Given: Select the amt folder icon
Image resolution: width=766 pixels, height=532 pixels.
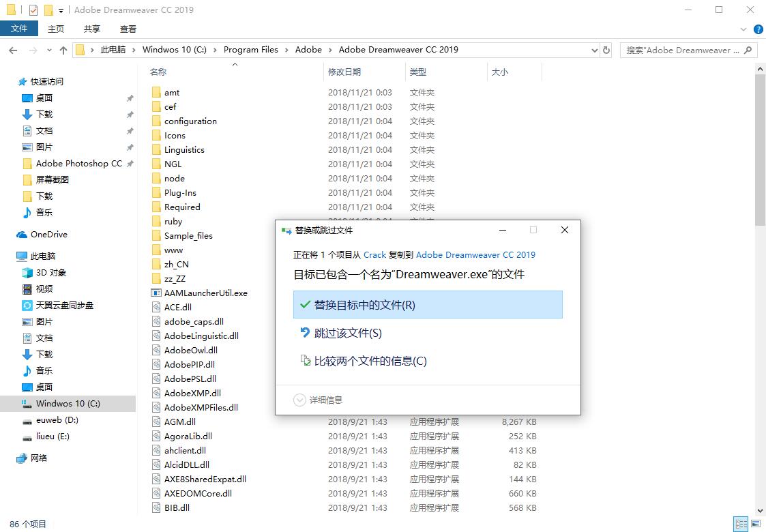Looking at the screenshot, I should (x=156, y=92).
